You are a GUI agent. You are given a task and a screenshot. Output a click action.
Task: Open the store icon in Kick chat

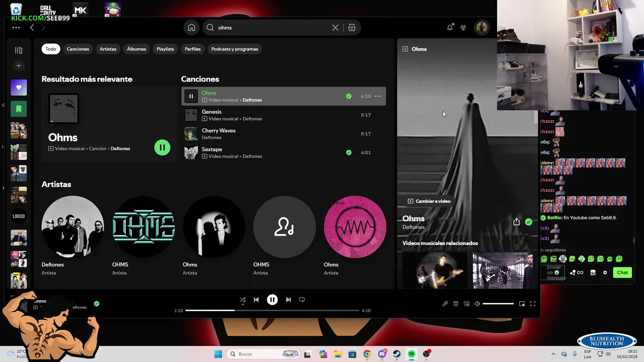pos(593,273)
